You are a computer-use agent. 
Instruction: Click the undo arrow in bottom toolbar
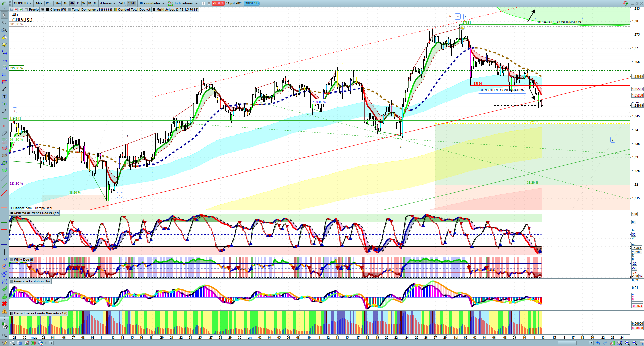598,343
